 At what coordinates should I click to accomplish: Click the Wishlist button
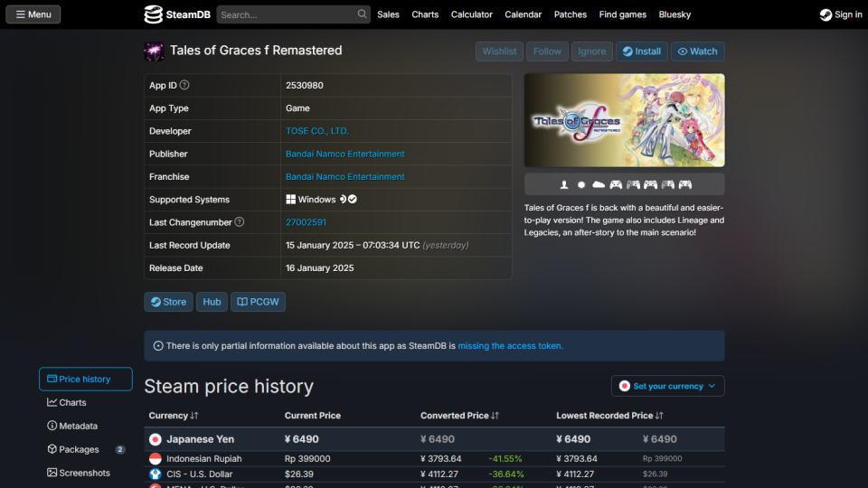click(x=499, y=52)
